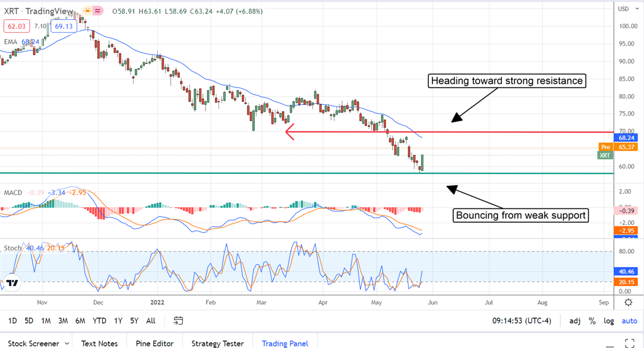
Task: Select the 6M time range
Action: click(x=80, y=321)
